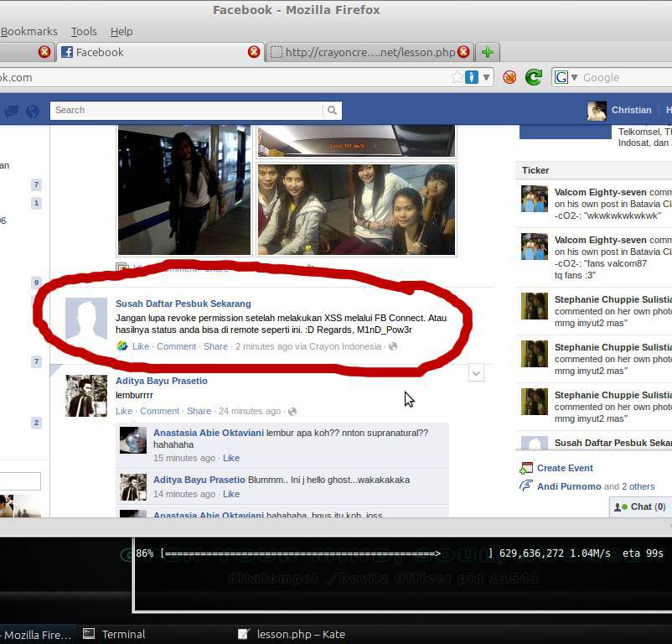This screenshot has width=672, height=644.
Task: Like the lemburrrr post
Action: click(x=124, y=411)
